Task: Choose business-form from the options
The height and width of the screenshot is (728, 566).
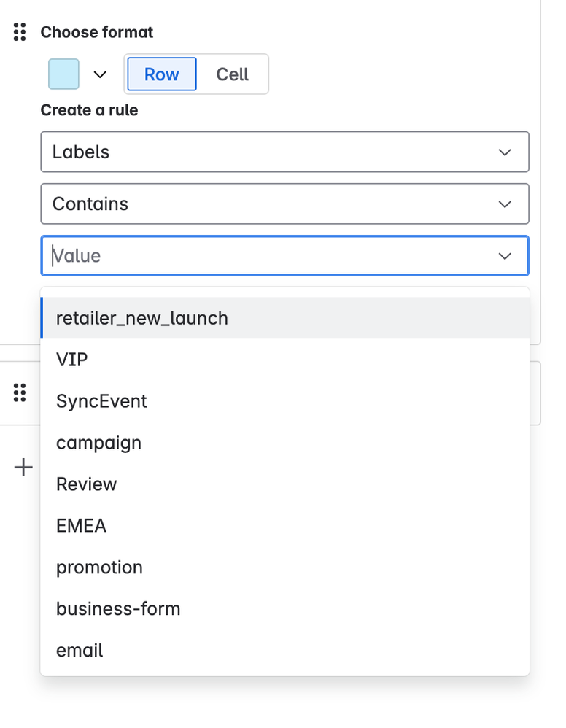Action: click(118, 609)
